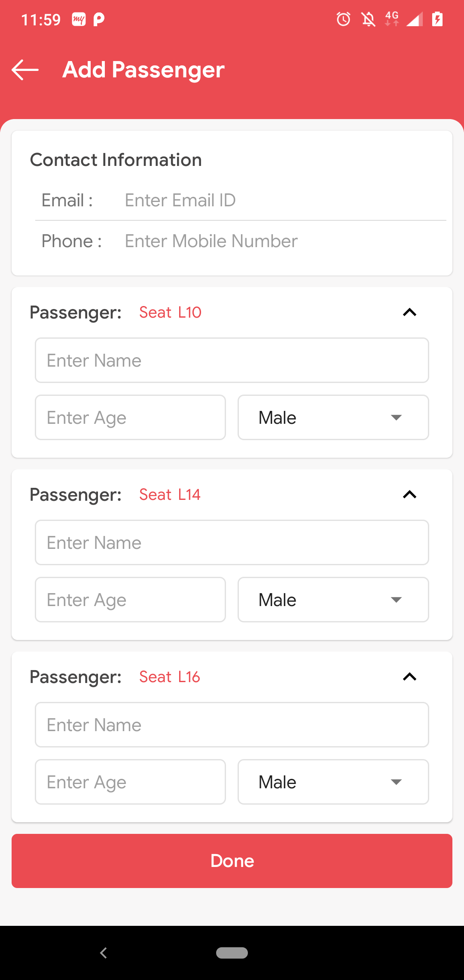
Task: Focus the Enter Email ID field
Action: (x=284, y=200)
